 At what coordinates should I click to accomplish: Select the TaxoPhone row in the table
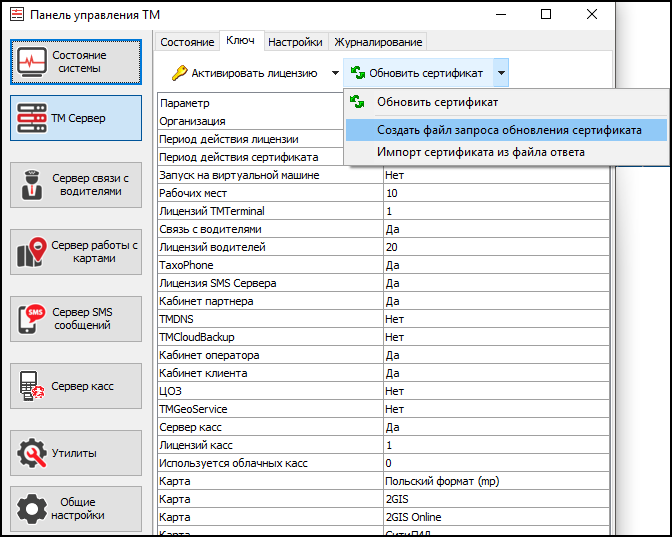[x=270, y=265]
